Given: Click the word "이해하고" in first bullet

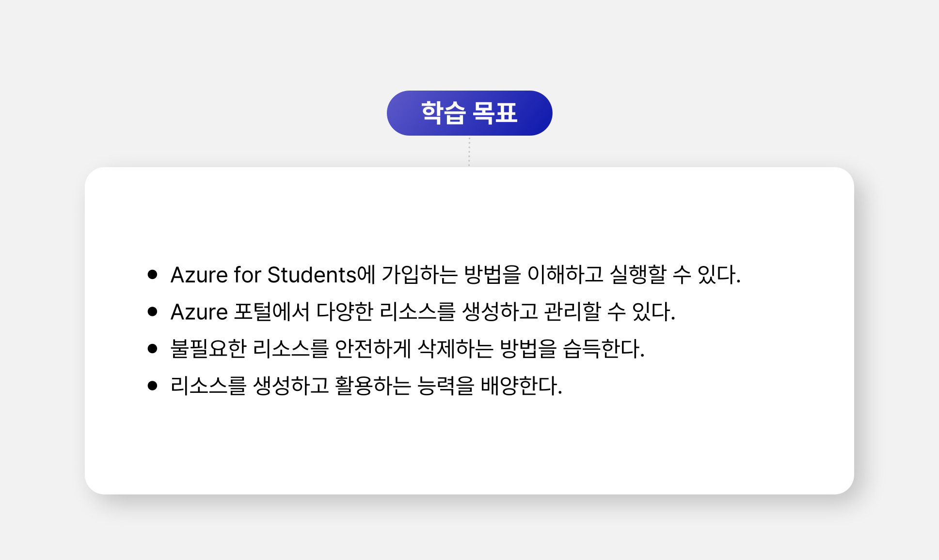Looking at the screenshot, I should click(x=565, y=275).
